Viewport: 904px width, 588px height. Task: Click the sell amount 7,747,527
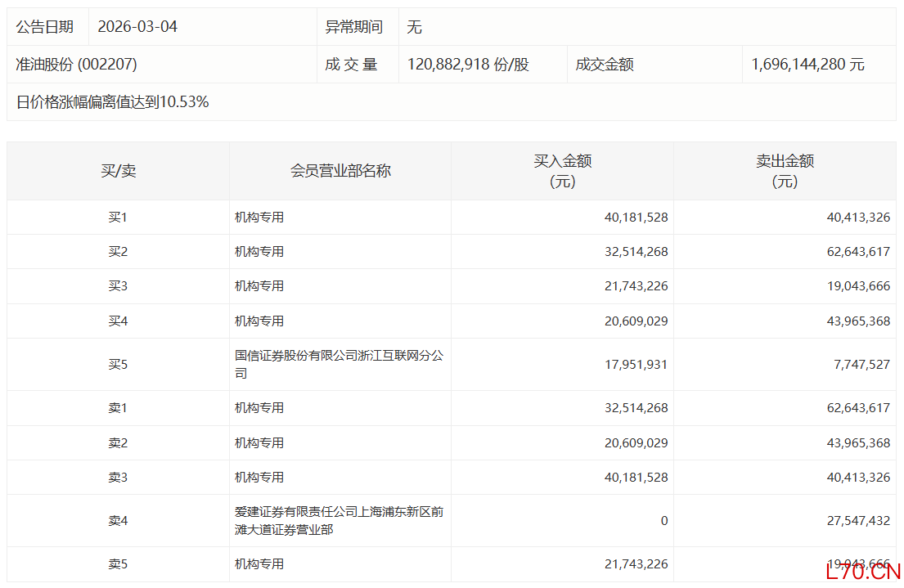tap(861, 365)
